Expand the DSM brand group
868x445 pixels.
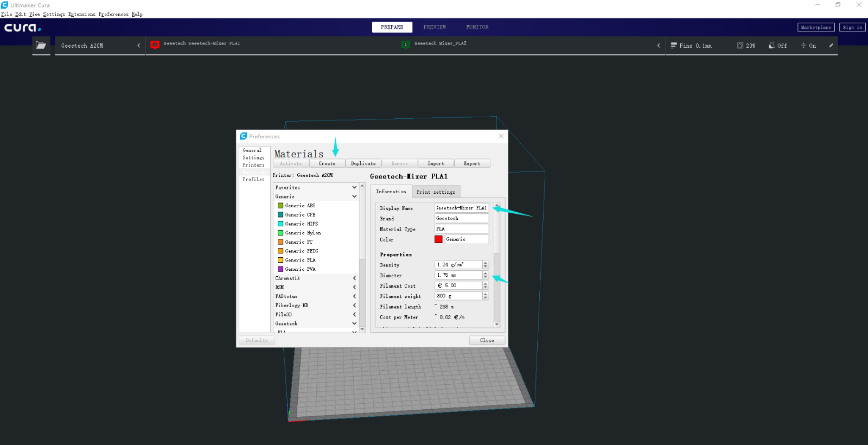(x=354, y=287)
